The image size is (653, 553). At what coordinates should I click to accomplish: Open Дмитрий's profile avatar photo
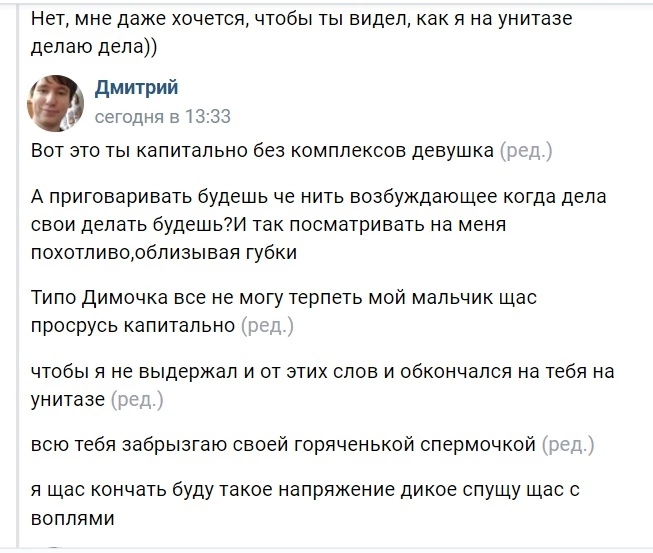pos(55,103)
